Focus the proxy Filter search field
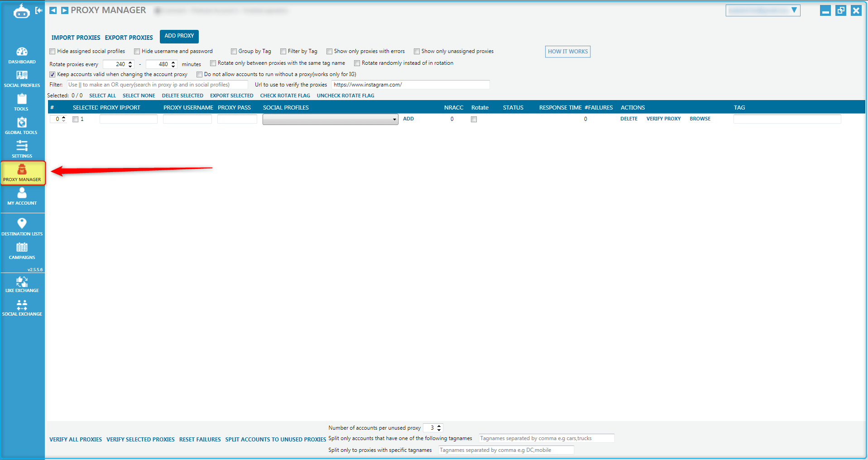Screen dimensions: 868x460 click(x=158, y=85)
